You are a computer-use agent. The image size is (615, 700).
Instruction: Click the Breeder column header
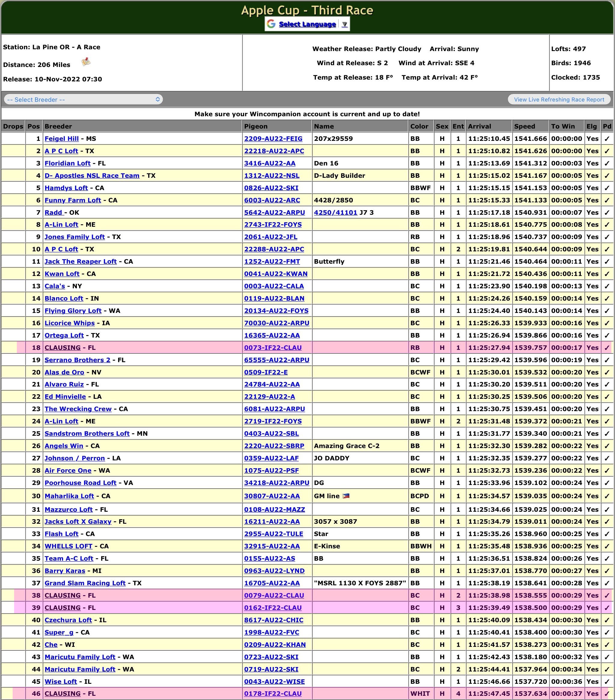58,126
